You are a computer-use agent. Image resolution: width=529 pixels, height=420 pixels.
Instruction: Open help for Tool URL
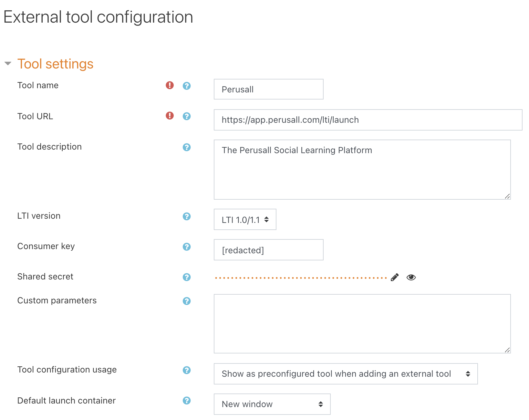[187, 116]
